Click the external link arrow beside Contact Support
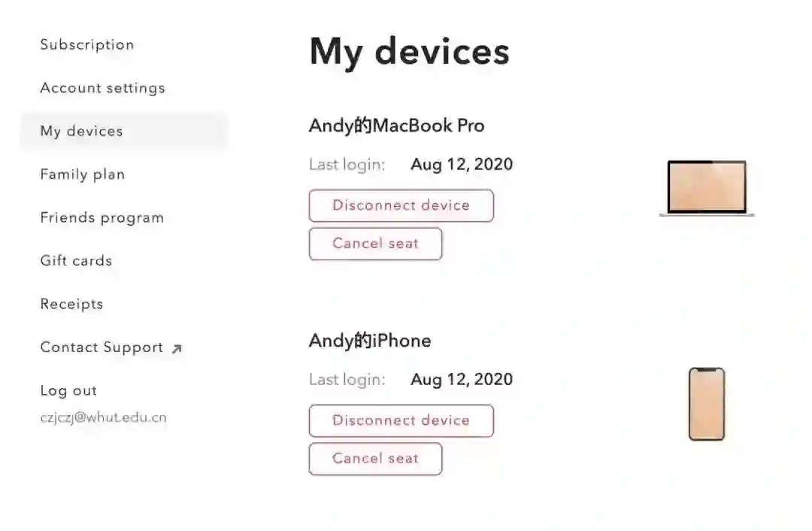The image size is (812, 531). [x=177, y=348]
